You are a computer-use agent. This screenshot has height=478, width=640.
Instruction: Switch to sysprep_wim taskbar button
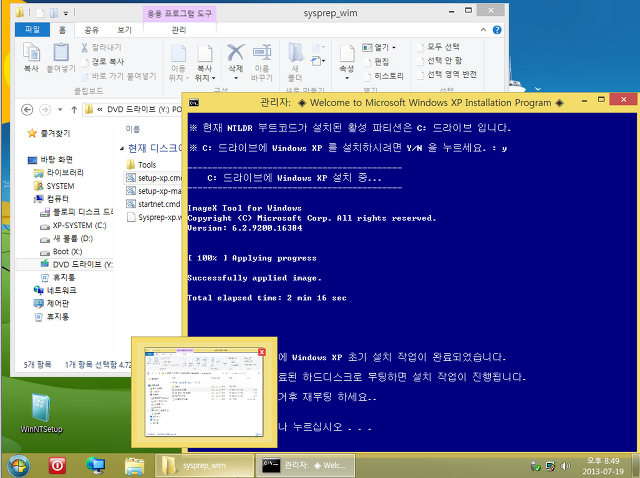(204, 465)
